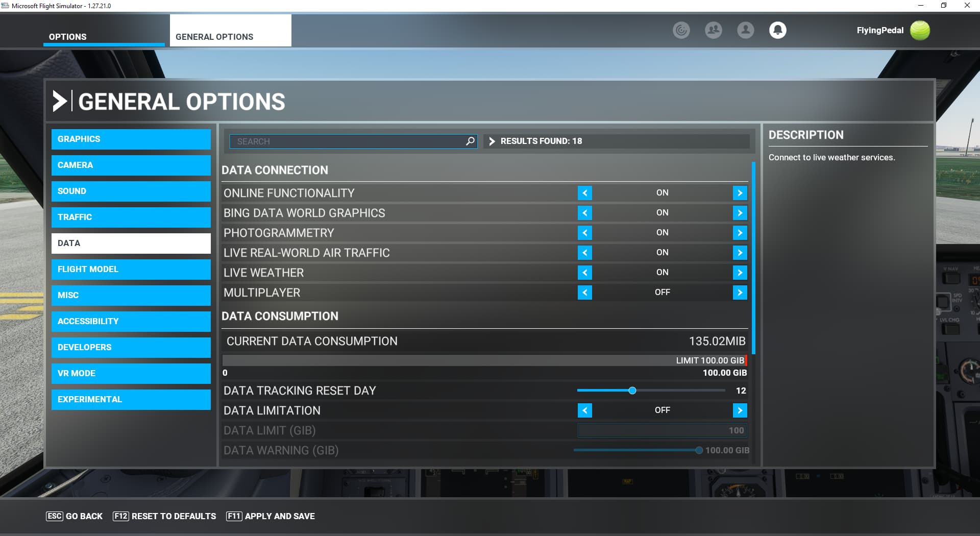
Task: Switch to the Graphics category
Action: [x=131, y=139]
